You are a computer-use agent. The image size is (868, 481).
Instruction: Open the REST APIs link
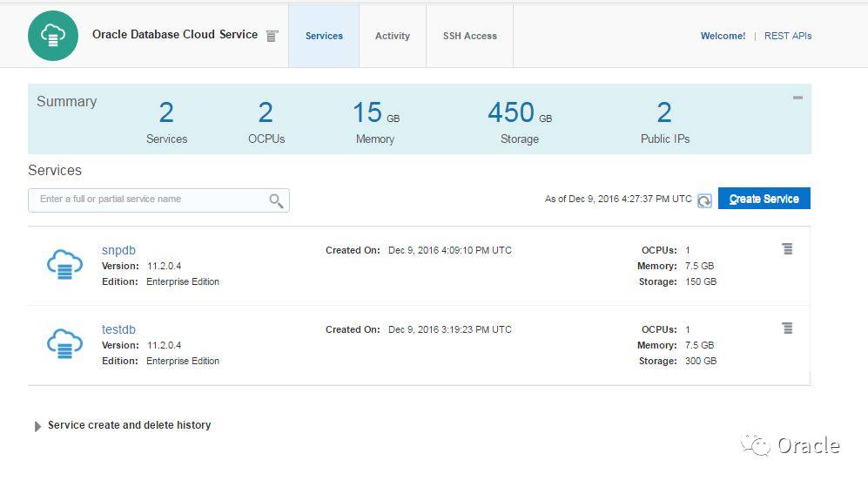coord(788,36)
